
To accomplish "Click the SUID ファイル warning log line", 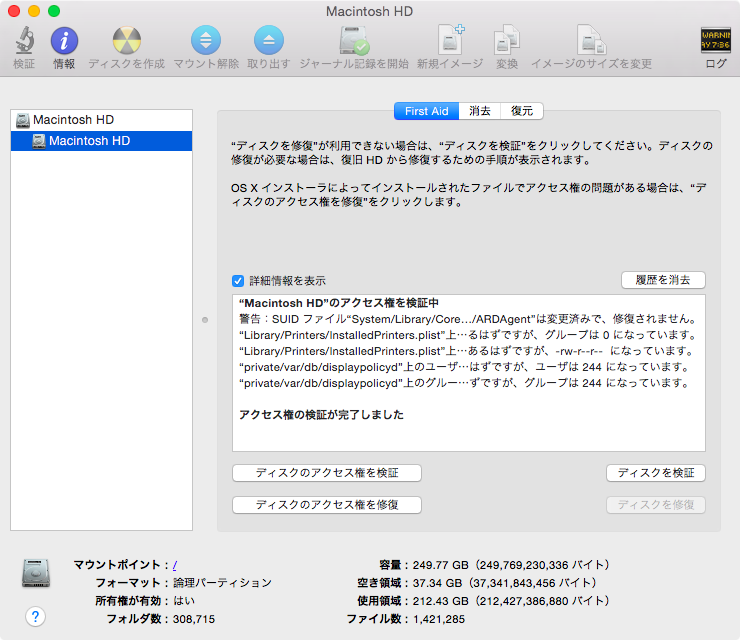I will 469,319.
